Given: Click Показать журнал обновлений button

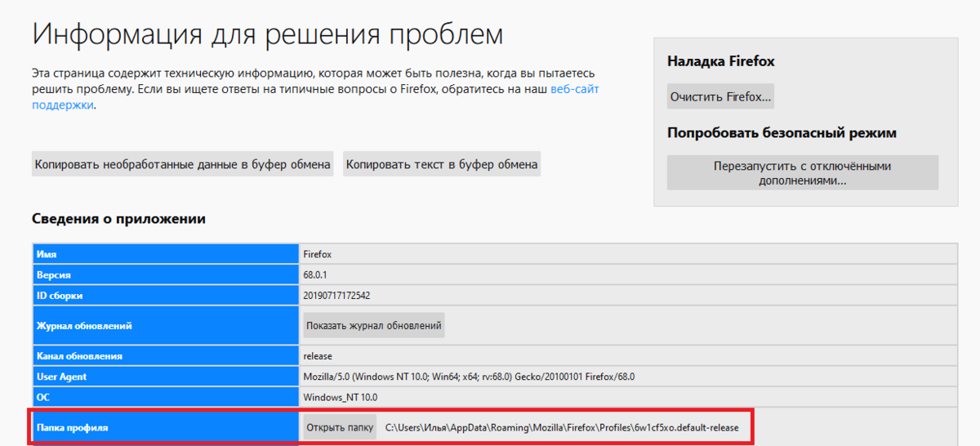Looking at the screenshot, I should coord(374,325).
